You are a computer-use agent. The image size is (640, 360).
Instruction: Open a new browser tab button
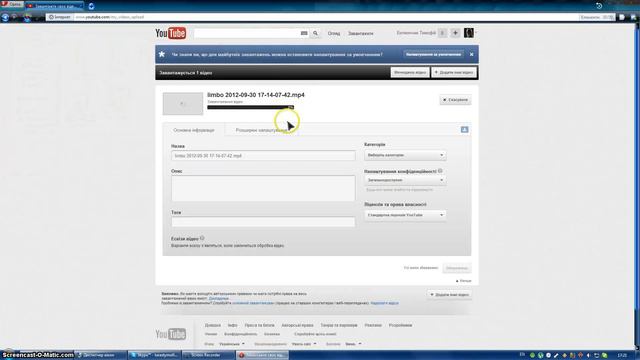[x=91, y=6]
